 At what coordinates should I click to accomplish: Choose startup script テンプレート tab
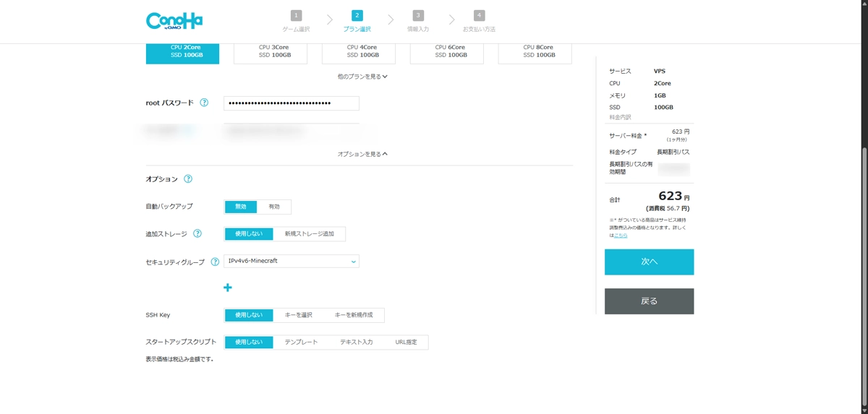(301, 342)
